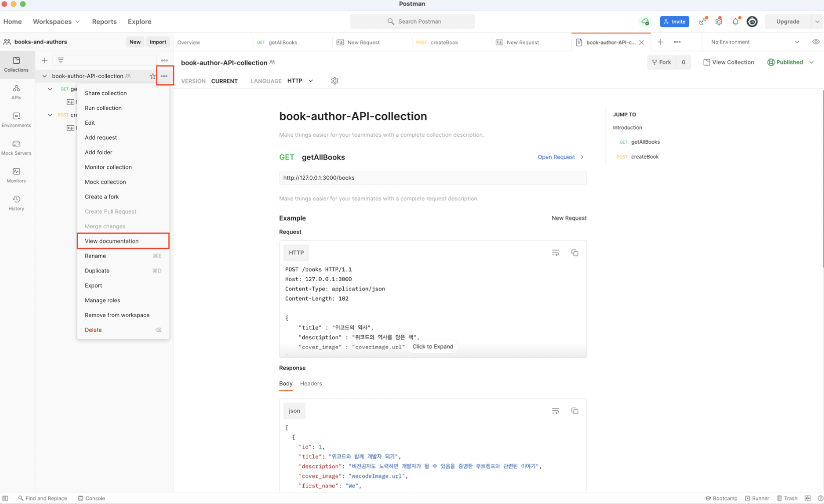This screenshot has height=504, width=824.
Task: Show the response Headers tab
Action: [311, 383]
